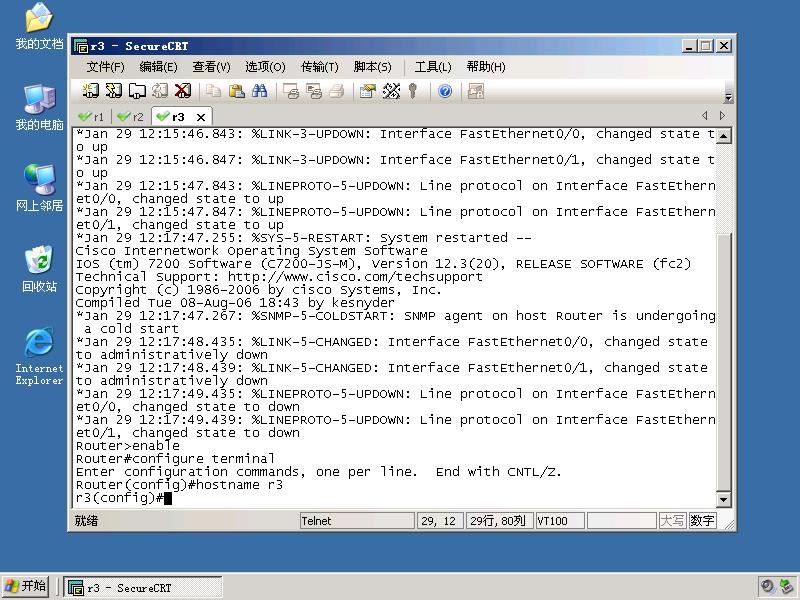Open the 网上邻居 desktop icon
800x600 pixels.
39,188
